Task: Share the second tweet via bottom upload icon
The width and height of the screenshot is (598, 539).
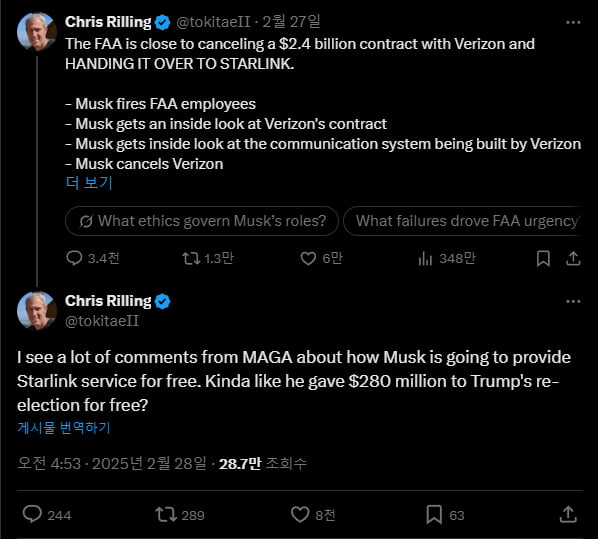Action: pyautogui.click(x=568, y=515)
